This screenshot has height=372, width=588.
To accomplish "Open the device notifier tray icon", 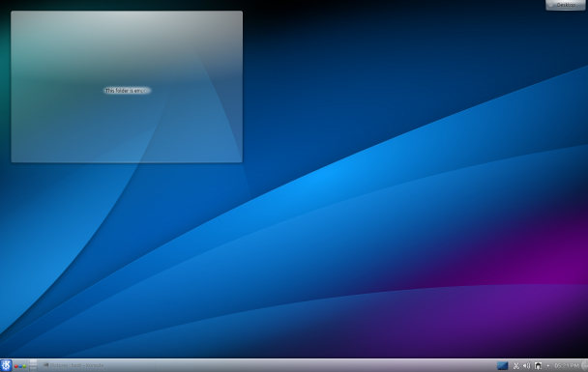I will [x=538, y=365].
